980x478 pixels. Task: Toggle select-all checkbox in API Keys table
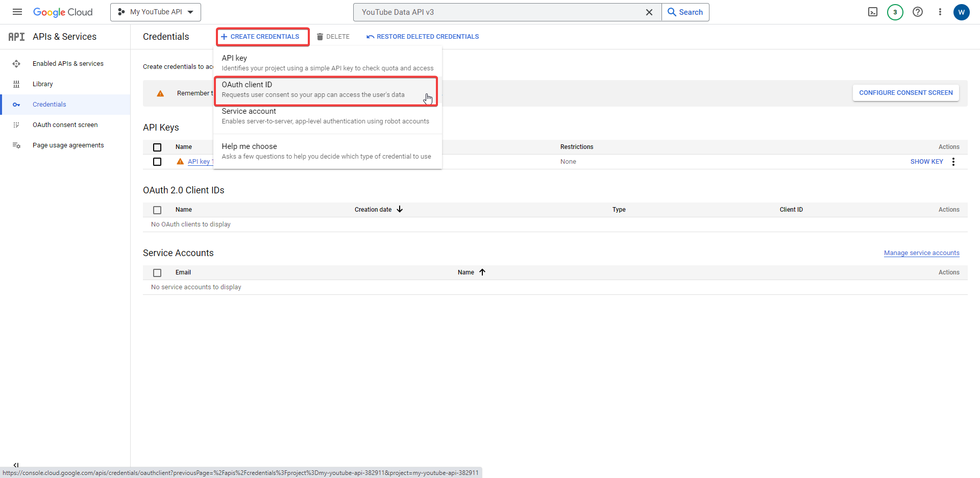[157, 147]
